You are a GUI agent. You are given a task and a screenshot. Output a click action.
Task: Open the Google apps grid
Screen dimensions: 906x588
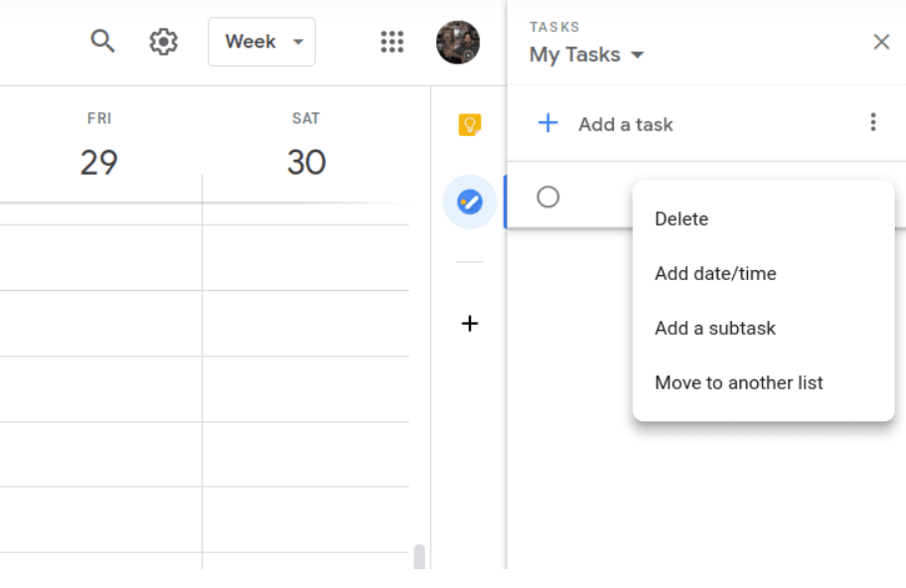point(391,42)
